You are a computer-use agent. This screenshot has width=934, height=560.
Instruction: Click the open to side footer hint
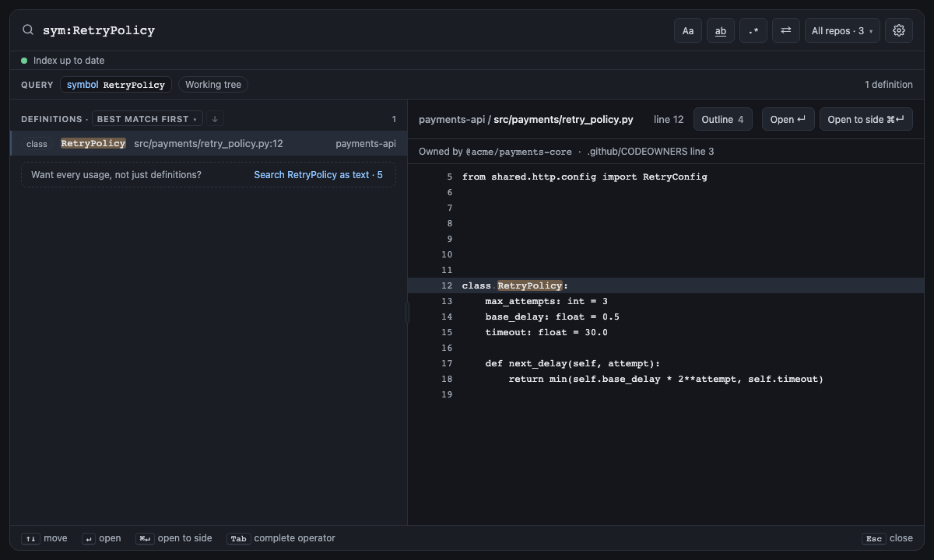(174, 538)
